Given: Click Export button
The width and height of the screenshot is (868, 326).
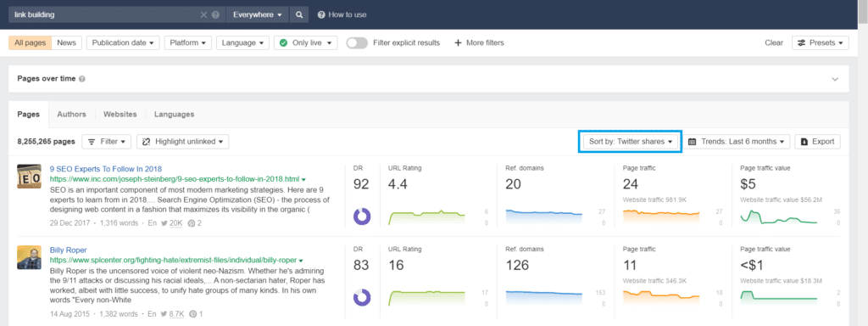Looking at the screenshot, I should pos(818,142).
